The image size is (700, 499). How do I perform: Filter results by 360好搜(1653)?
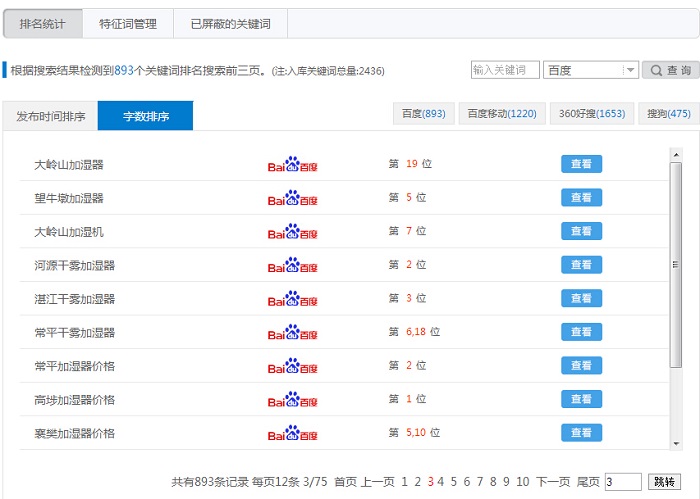coord(592,114)
